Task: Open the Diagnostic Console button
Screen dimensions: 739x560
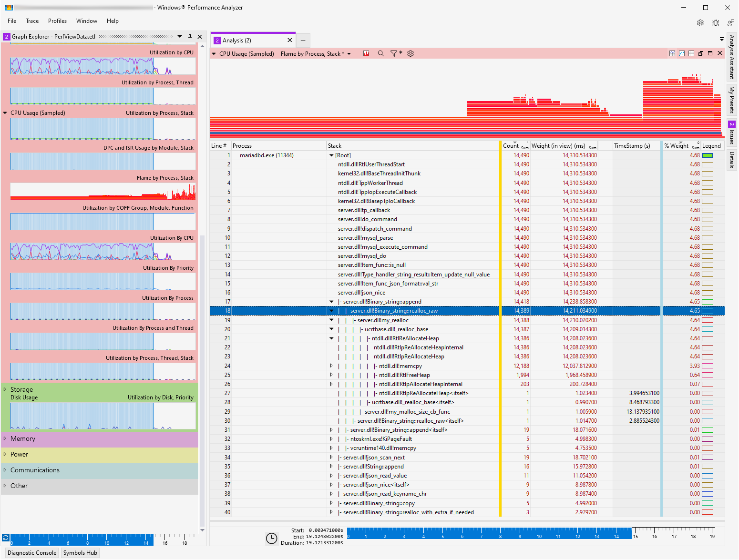Action: (x=32, y=553)
